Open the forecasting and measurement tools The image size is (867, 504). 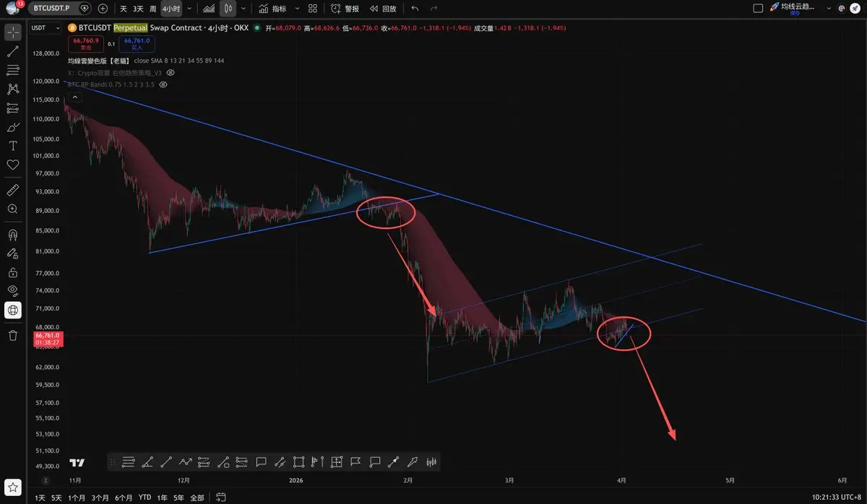(12, 108)
